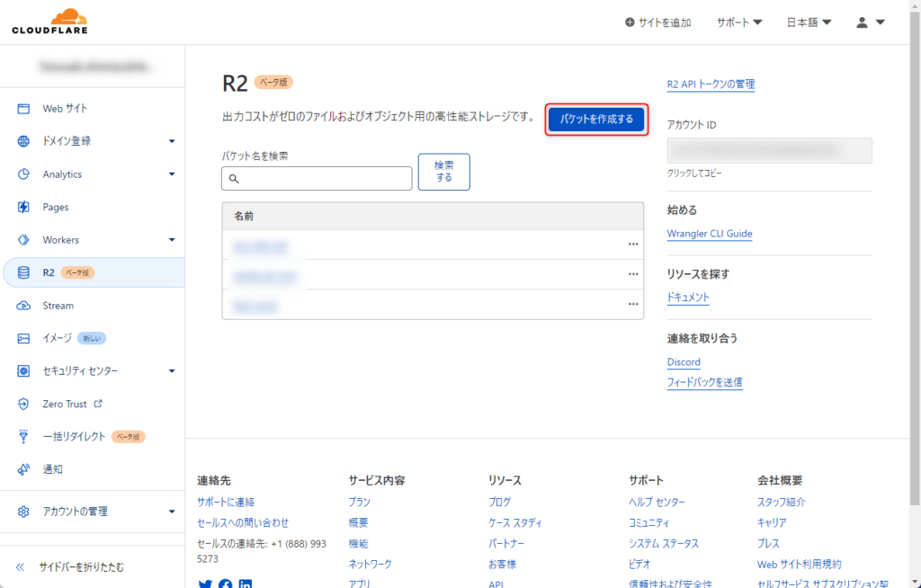This screenshot has height=588, width=921.
Task: Open the システム ステータス footer link
Action: point(664,544)
